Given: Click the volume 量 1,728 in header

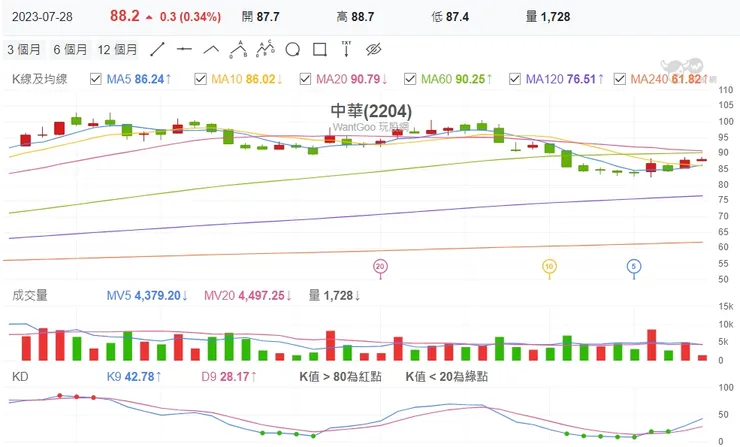Looking at the screenshot, I should click(548, 17).
